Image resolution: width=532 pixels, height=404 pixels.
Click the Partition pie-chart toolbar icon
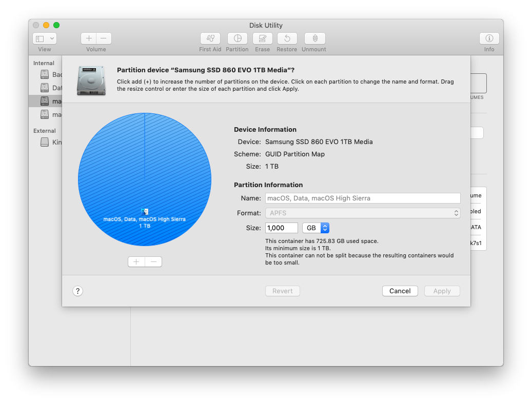point(237,38)
